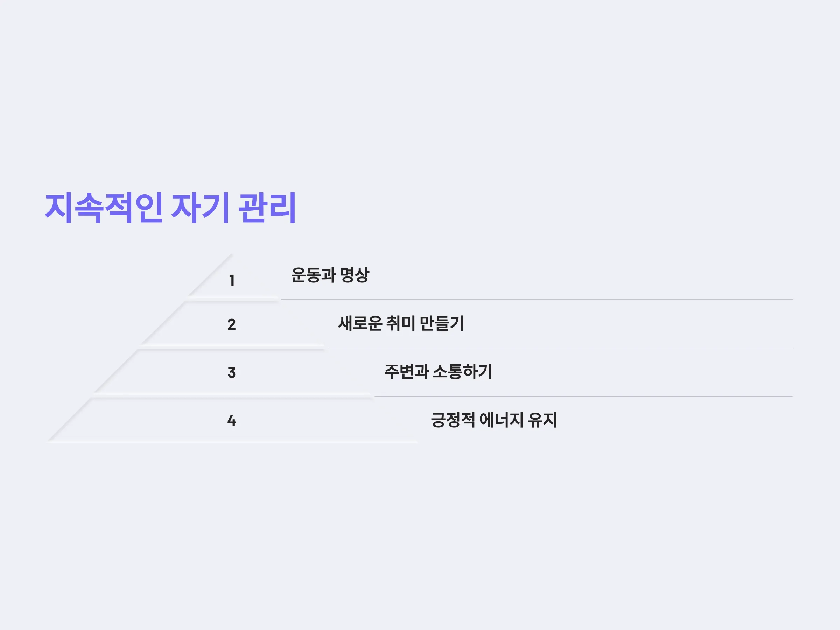Click the word 관리 in the purple title
840x630 pixels.
tap(267, 208)
